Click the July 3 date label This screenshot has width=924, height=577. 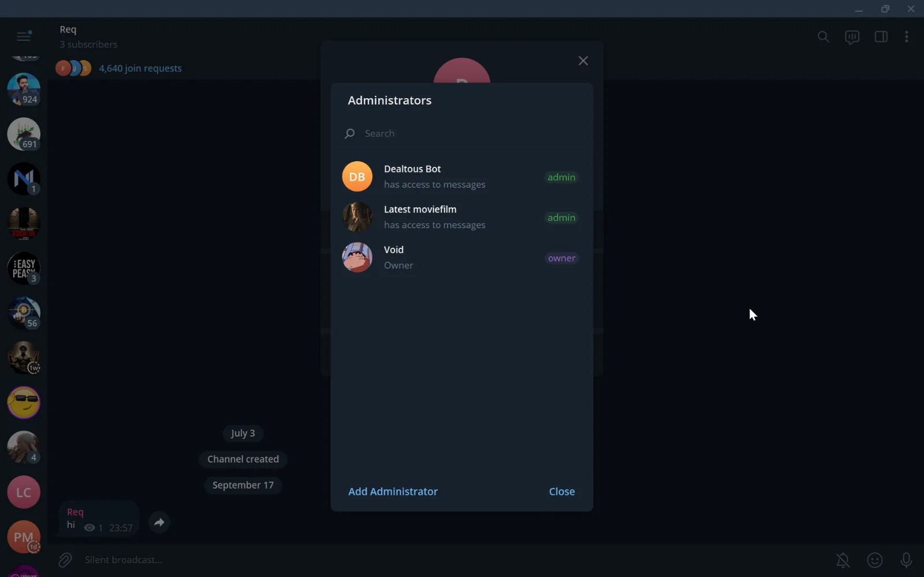click(x=243, y=433)
